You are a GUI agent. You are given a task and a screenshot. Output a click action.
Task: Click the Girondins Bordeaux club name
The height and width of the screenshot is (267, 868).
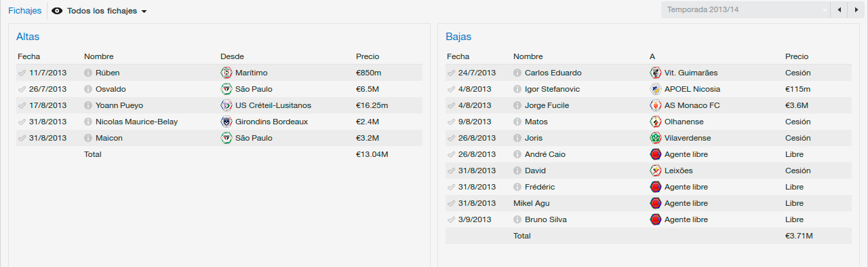[x=272, y=122]
